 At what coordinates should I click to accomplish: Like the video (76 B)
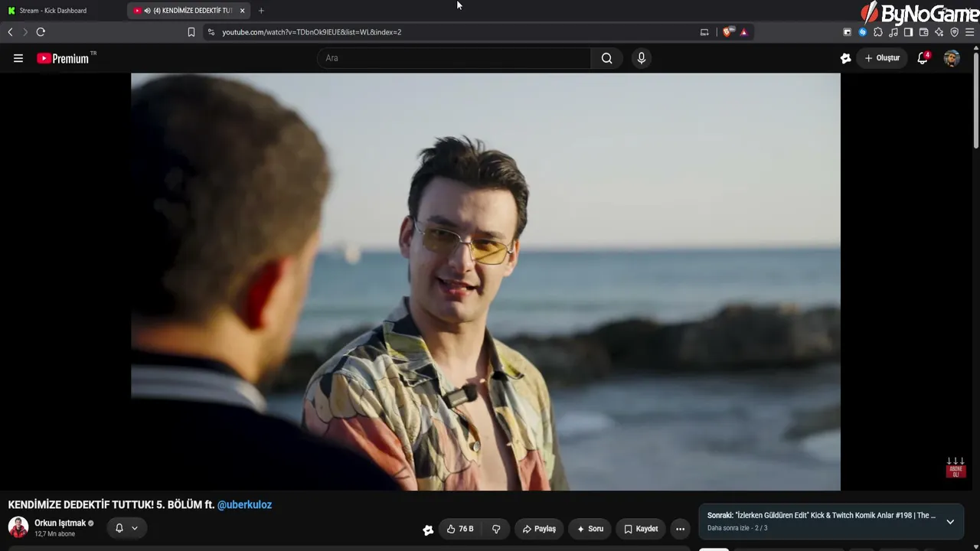point(460,529)
